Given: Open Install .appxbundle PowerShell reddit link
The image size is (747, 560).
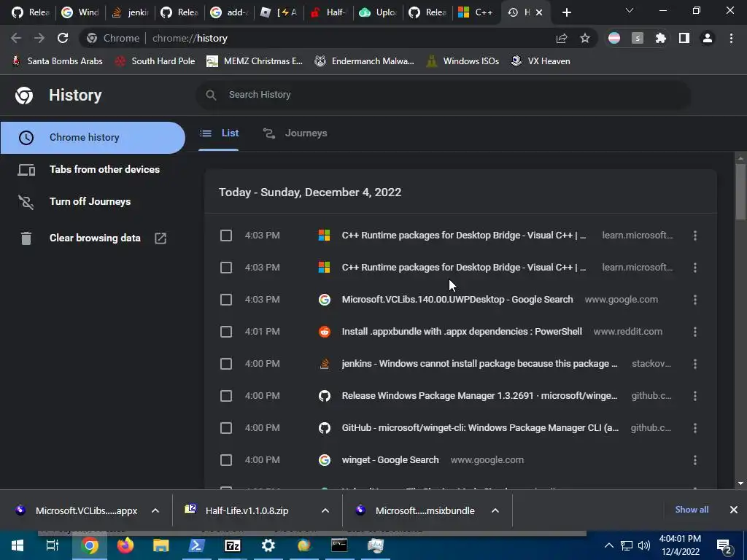Looking at the screenshot, I should pos(462,332).
